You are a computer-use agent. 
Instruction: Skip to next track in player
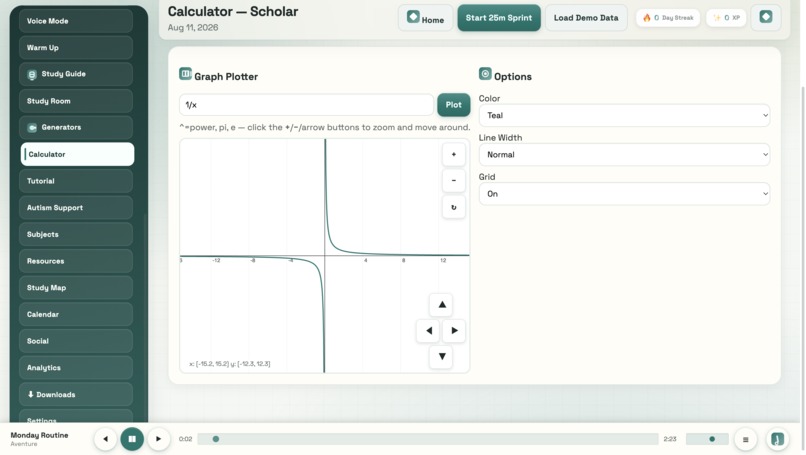click(158, 439)
